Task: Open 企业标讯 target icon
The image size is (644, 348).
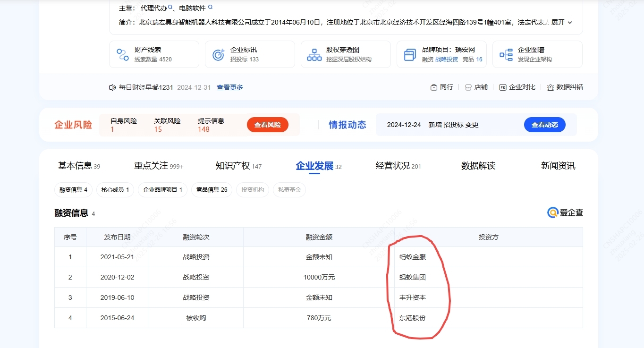Action: pyautogui.click(x=218, y=54)
